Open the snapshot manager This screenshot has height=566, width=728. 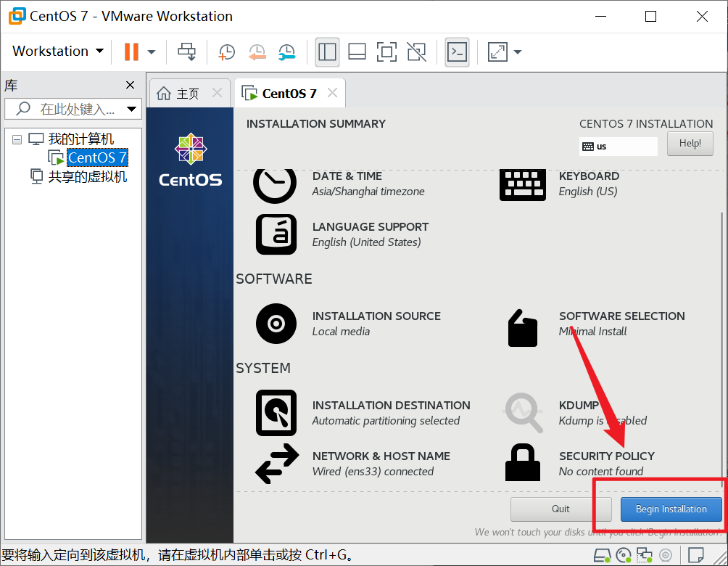click(x=286, y=52)
